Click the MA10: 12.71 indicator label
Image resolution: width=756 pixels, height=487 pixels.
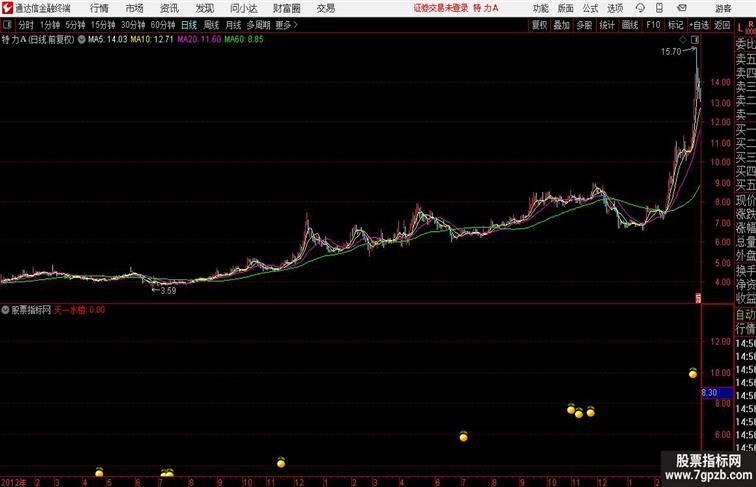[x=152, y=40]
